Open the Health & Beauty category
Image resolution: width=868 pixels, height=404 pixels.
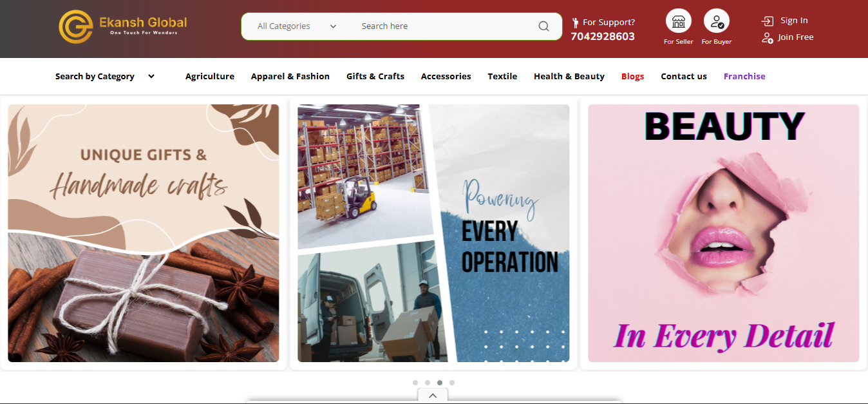569,76
